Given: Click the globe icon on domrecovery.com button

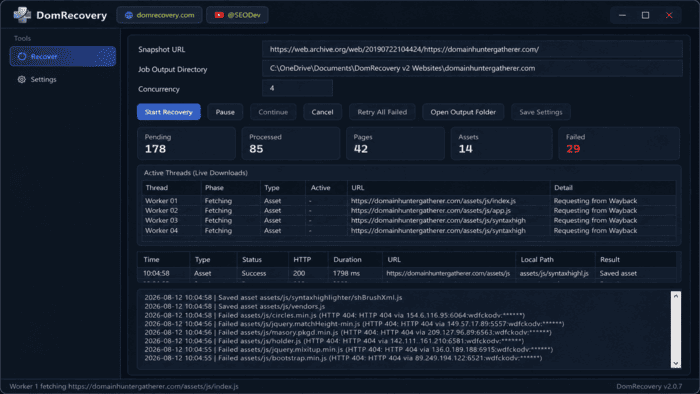Looking at the screenshot, I should [x=129, y=15].
